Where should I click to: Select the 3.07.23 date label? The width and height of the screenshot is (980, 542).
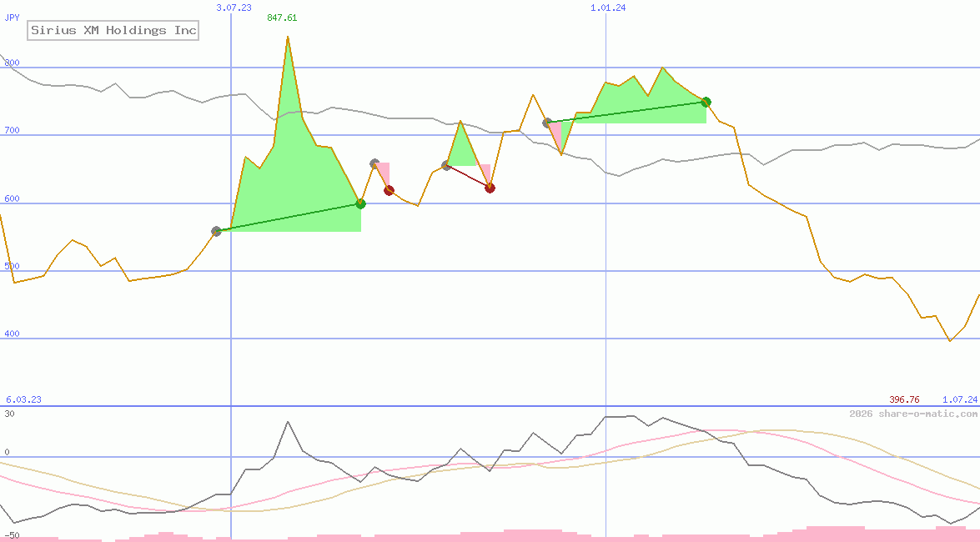tap(234, 7)
